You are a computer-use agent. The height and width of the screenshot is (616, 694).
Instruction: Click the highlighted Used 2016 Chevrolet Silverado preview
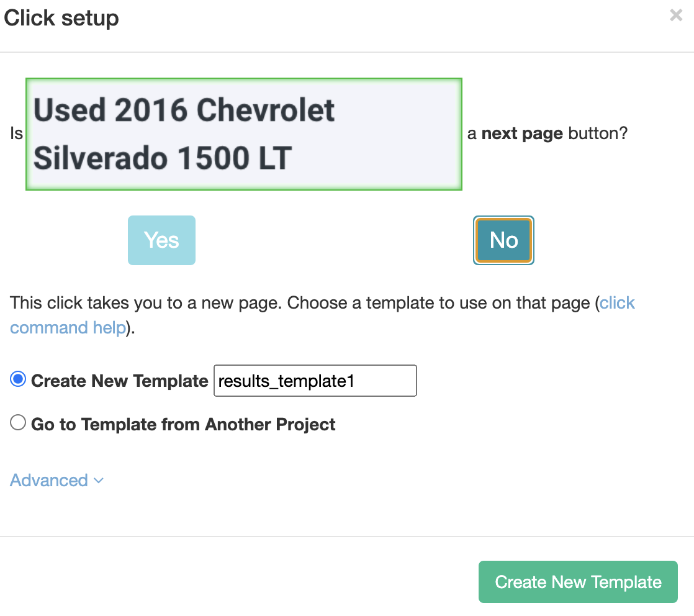click(x=244, y=134)
